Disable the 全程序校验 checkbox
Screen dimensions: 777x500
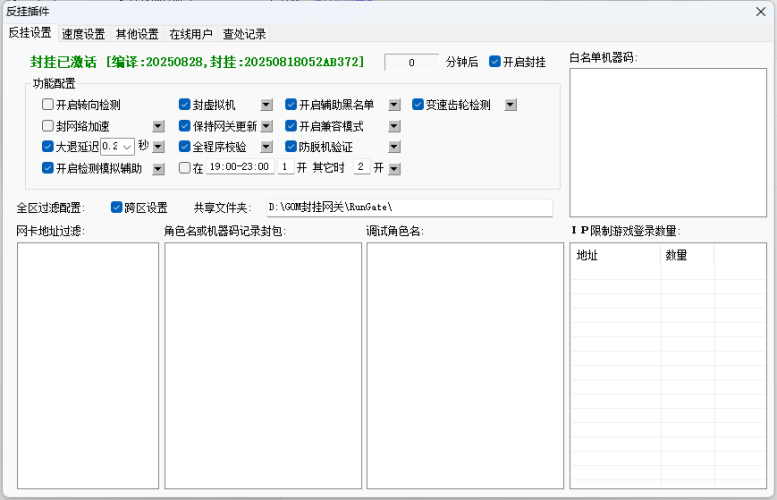pos(185,147)
